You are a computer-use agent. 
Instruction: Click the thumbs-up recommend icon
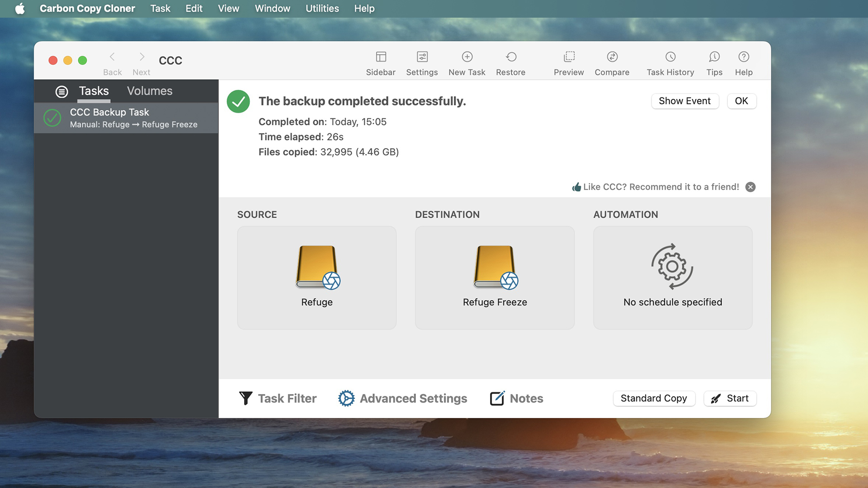pos(576,187)
